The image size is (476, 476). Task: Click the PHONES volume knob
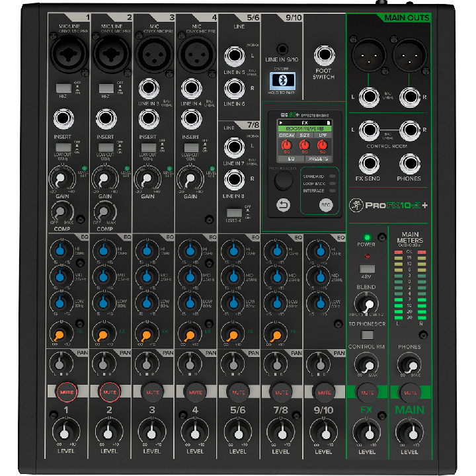[410, 364]
